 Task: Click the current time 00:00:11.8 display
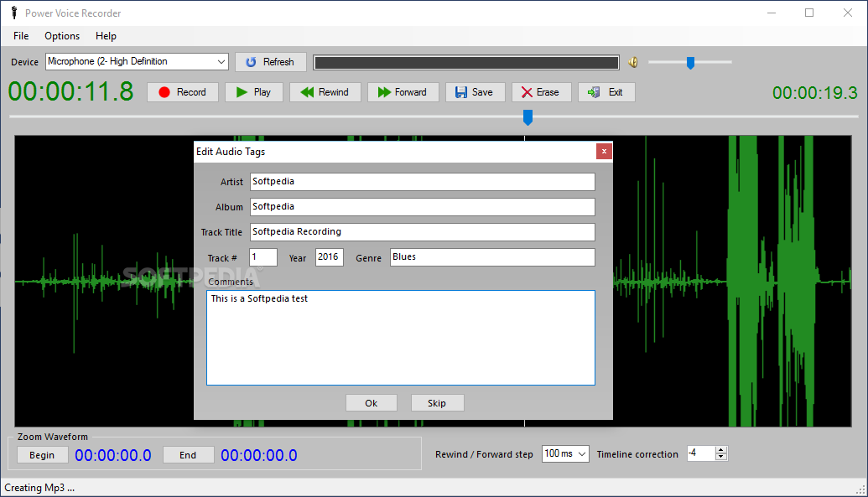pos(70,92)
